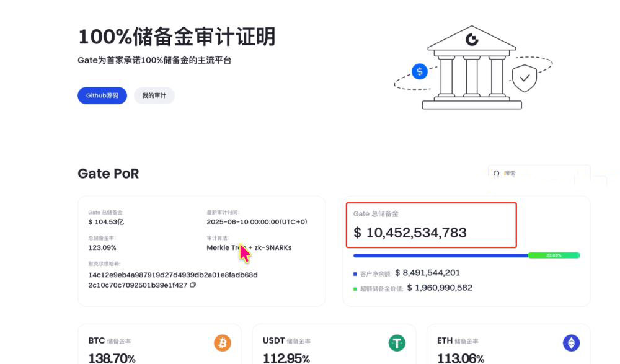Click the ETH Ethereum coin icon
Image resolution: width=620 pixels, height=364 pixels.
click(x=570, y=342)
